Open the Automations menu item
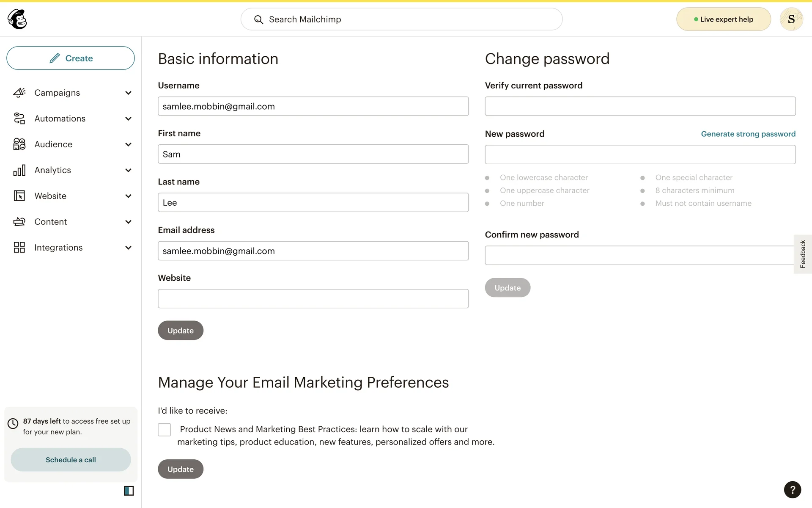The height and width of the screenshot is (508, 812). click(x=60, y=119)
